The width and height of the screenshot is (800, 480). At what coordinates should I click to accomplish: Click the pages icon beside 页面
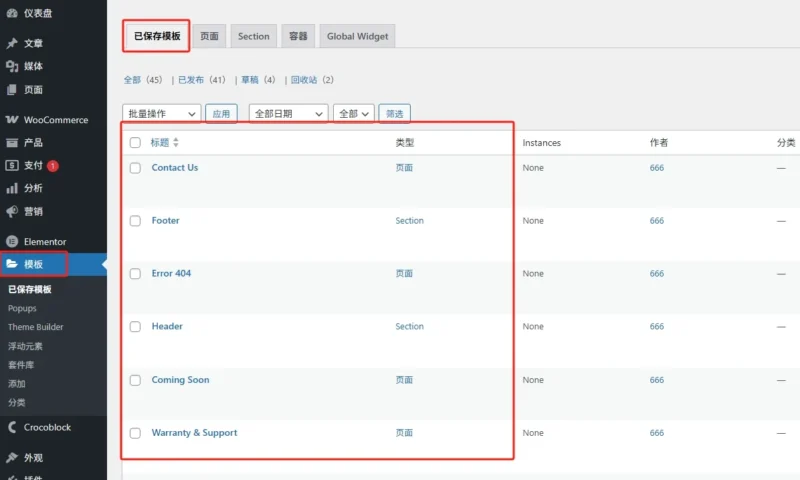12,90
